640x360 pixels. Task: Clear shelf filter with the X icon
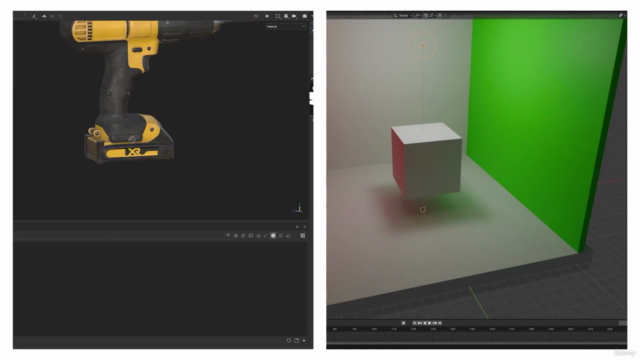228,235
